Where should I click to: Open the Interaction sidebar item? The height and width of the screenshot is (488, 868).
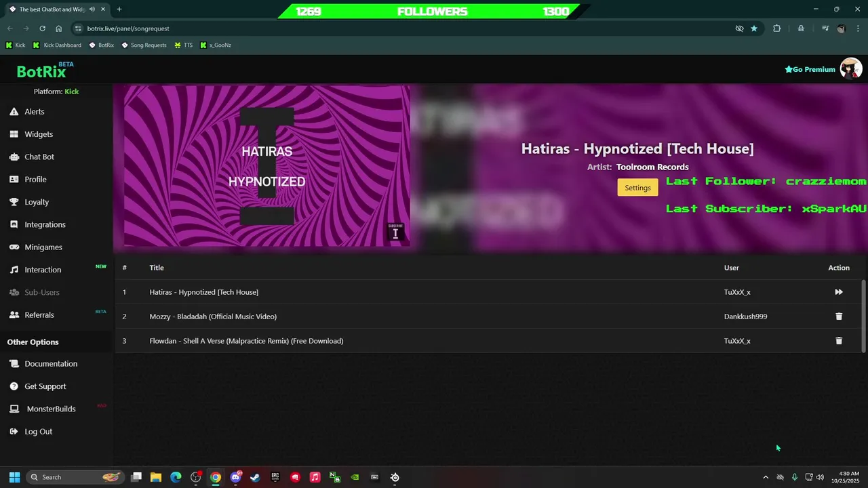pyautogui.click(x=43, y=270)
